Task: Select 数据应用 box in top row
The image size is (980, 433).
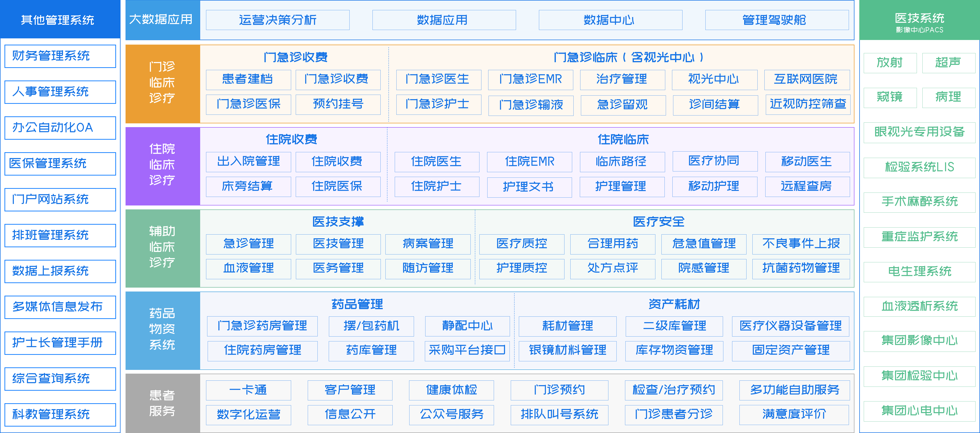Action: (444, 20)
